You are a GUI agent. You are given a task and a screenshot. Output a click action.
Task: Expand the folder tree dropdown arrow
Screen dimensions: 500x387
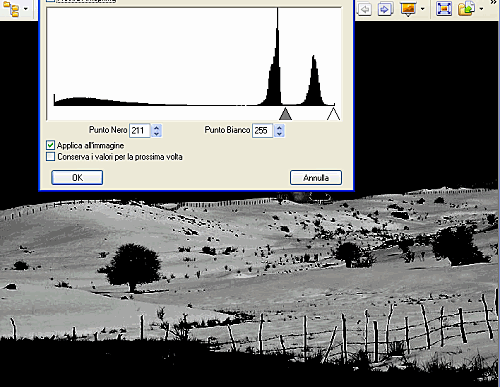point(26,9)
